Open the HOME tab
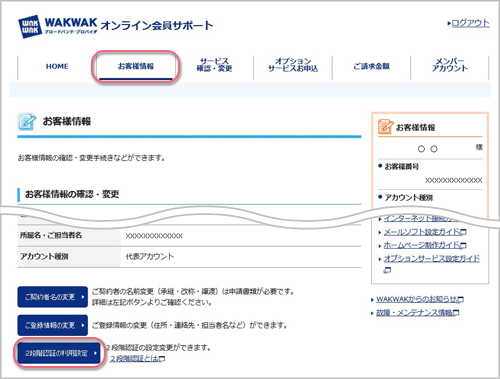500x379 pixels. pos(57,66)
